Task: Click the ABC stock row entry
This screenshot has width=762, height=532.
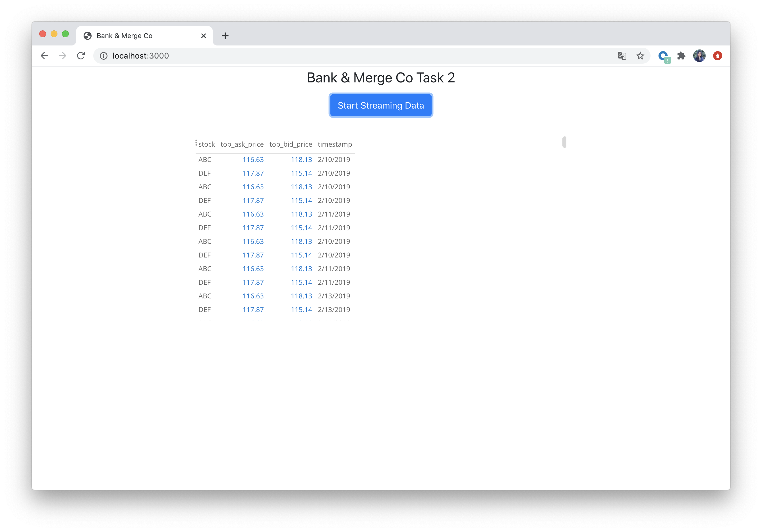Action: pos(204,159)
